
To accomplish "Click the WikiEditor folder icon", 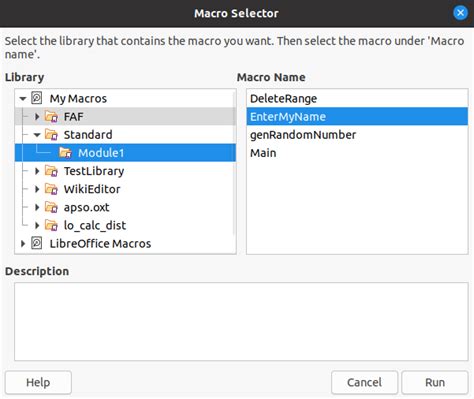I will click(51, 189).
